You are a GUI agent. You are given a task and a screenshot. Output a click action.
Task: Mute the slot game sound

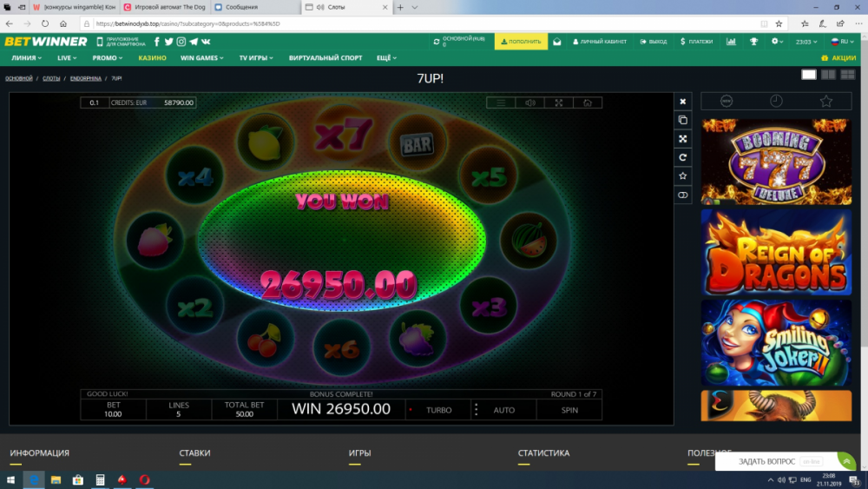click(x=529, y=102)
